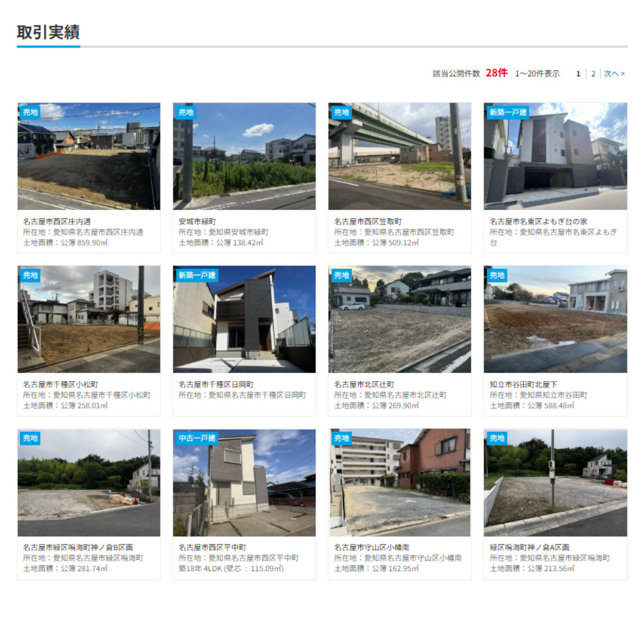This screenshot has height=644, width=644.
Task: Click the 北区辻町 land listing image
Action: (x=400, y=319)
